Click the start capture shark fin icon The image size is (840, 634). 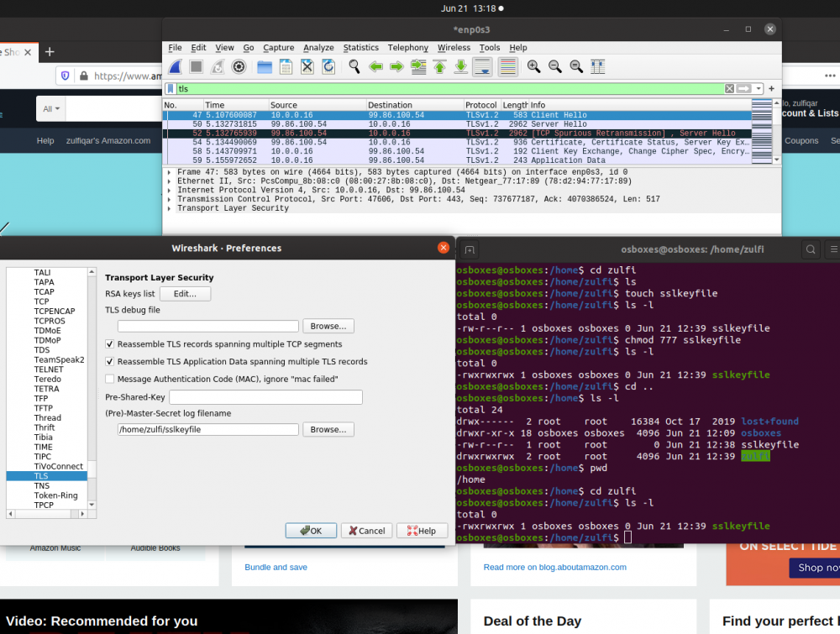[175, 67]
